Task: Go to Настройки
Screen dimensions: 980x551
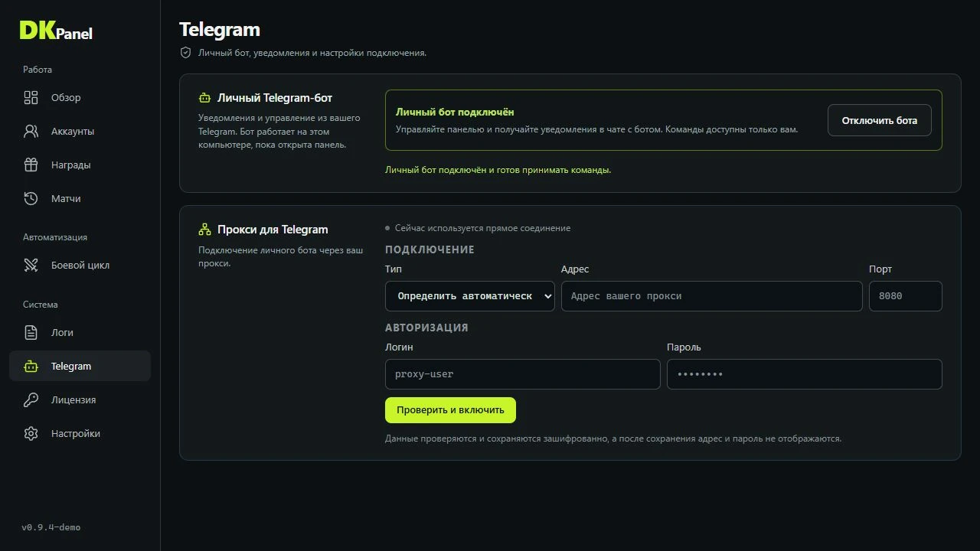Action: coord(80,433)
